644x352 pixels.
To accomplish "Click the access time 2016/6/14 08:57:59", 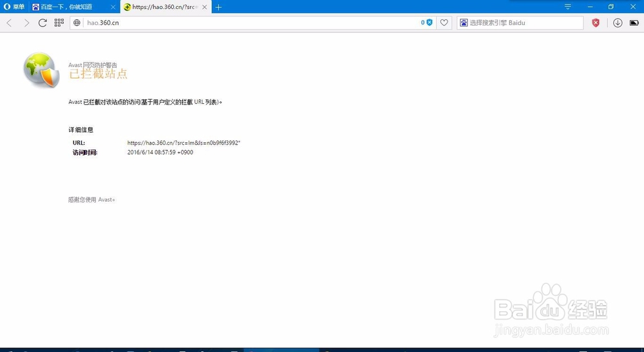I will (x=160, y=152).
